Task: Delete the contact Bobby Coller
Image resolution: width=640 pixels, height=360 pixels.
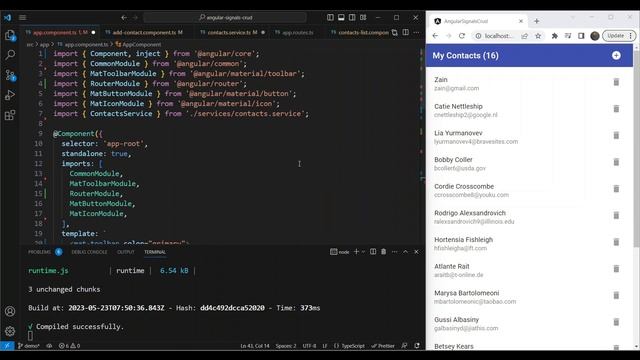Action: (x=616, y=162)
